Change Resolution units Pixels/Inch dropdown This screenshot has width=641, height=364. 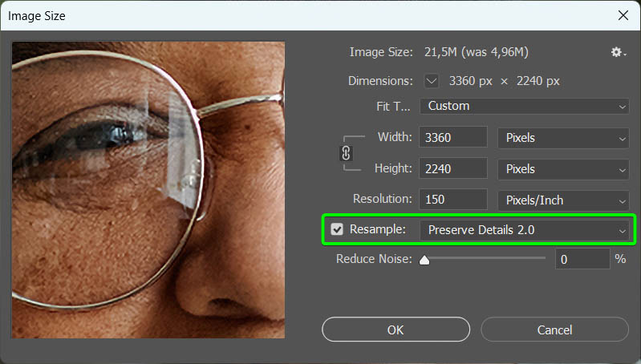tap(563, 200)
